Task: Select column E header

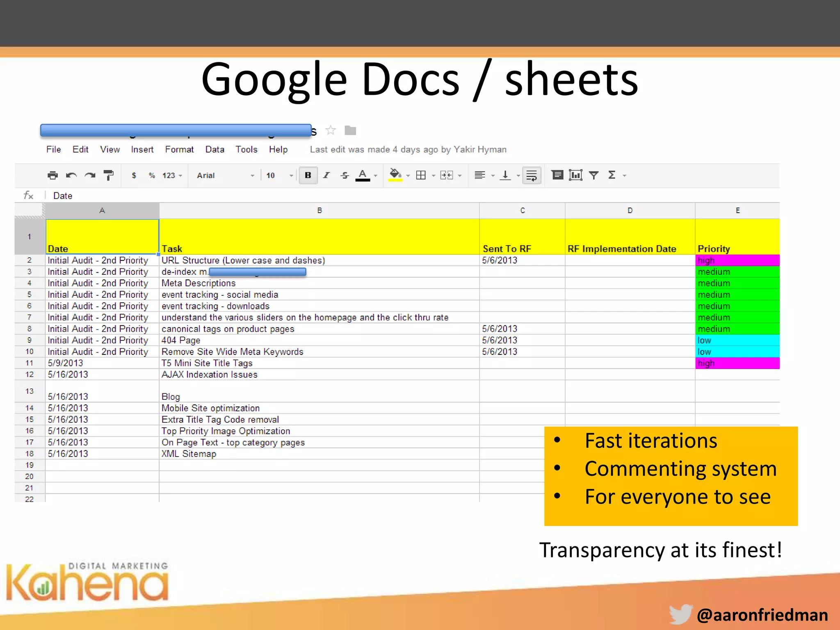Action: pyautogui.click(x=737, y=210)
